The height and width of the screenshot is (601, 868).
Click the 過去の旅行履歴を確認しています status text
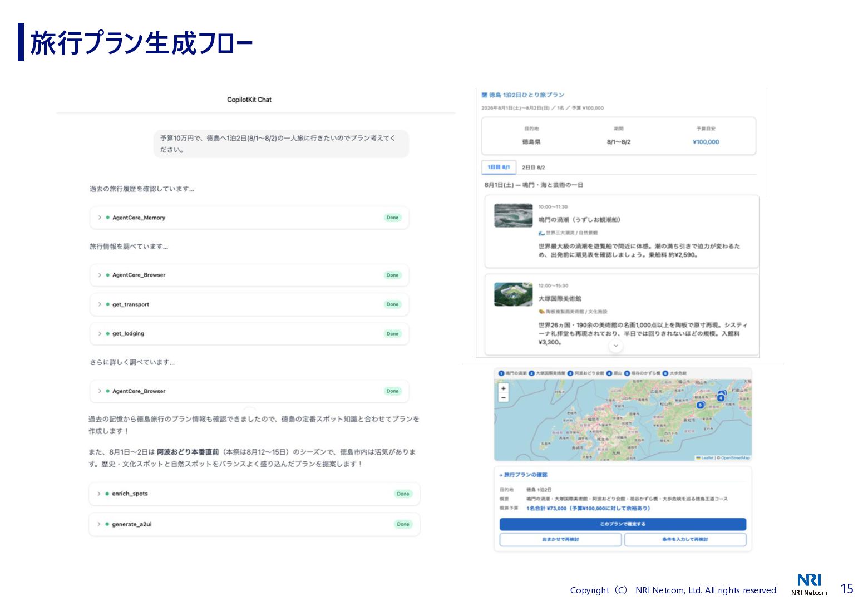(142, 189)
